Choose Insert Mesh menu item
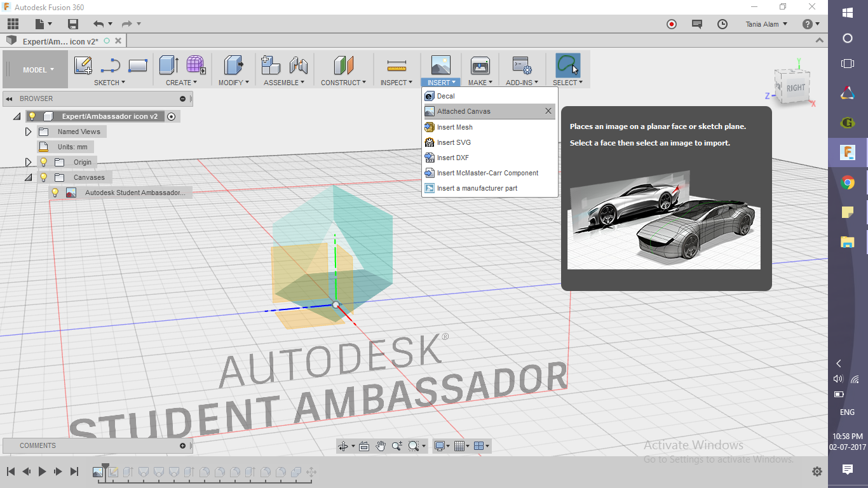The height and width of the screenshot is (488, 868). point(490,127)
